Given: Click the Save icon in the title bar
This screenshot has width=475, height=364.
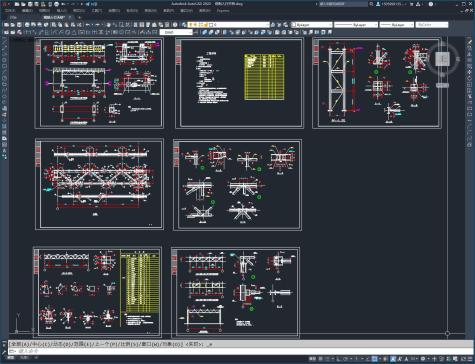Looking at the screenshot, I should coord(30,4).
